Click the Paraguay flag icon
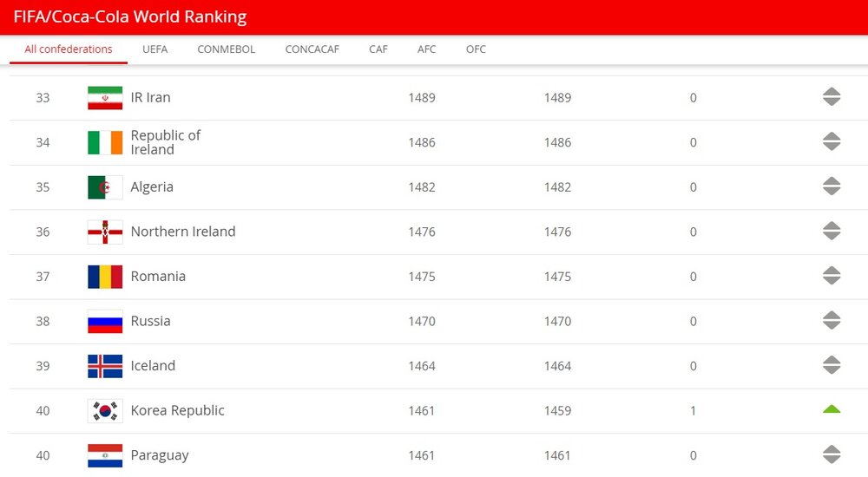868x477 pixels. pyautogui.click(x=105, y=456)
